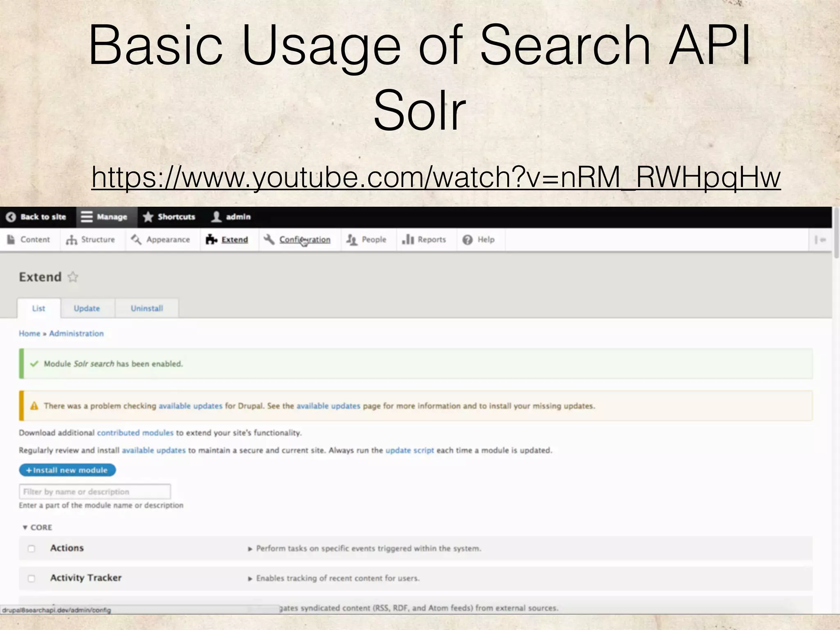Screen dimensions: 840x630
Task: Click the admin user icon
Action: tap(216, 217)
